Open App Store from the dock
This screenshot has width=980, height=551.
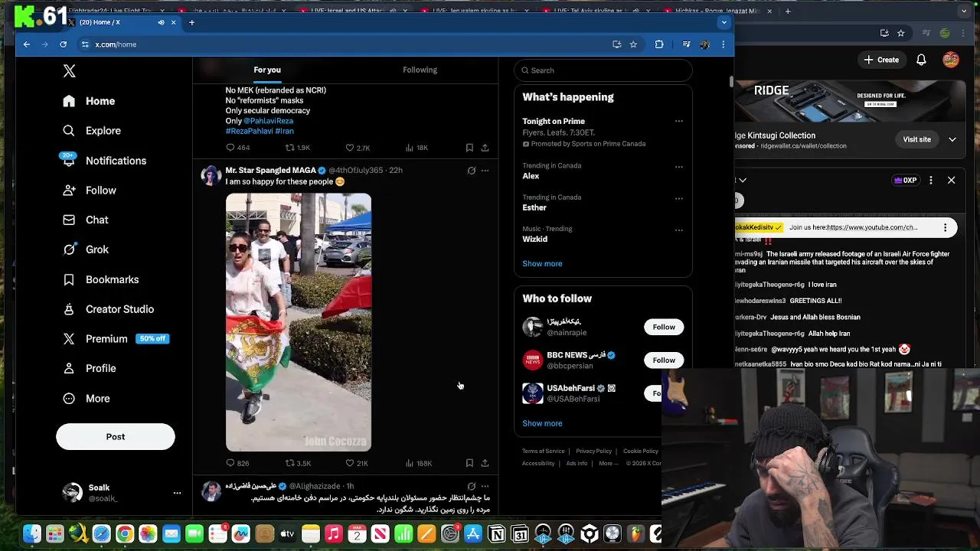point(473,534)
